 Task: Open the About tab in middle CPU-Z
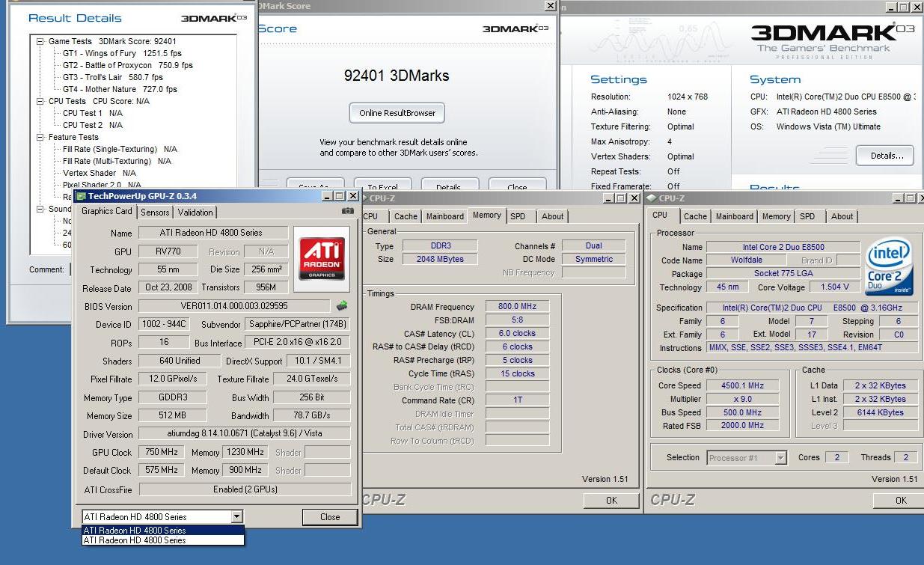pos(553,216)
